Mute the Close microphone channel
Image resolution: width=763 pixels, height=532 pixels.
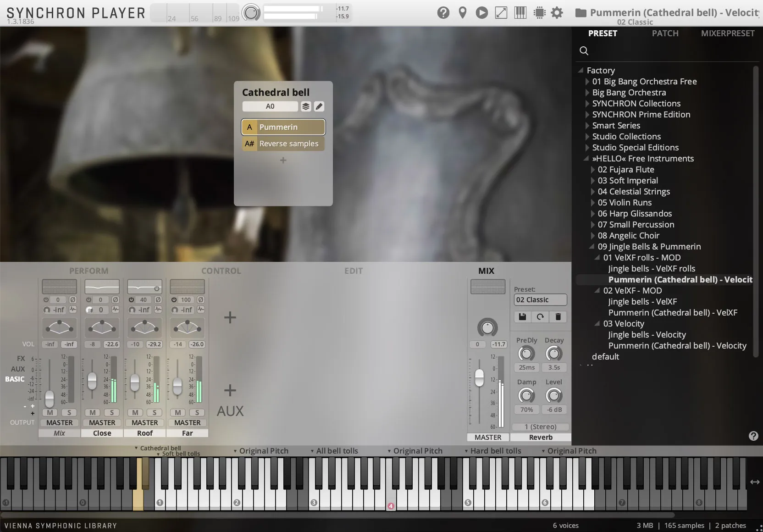tap(93, 412)
